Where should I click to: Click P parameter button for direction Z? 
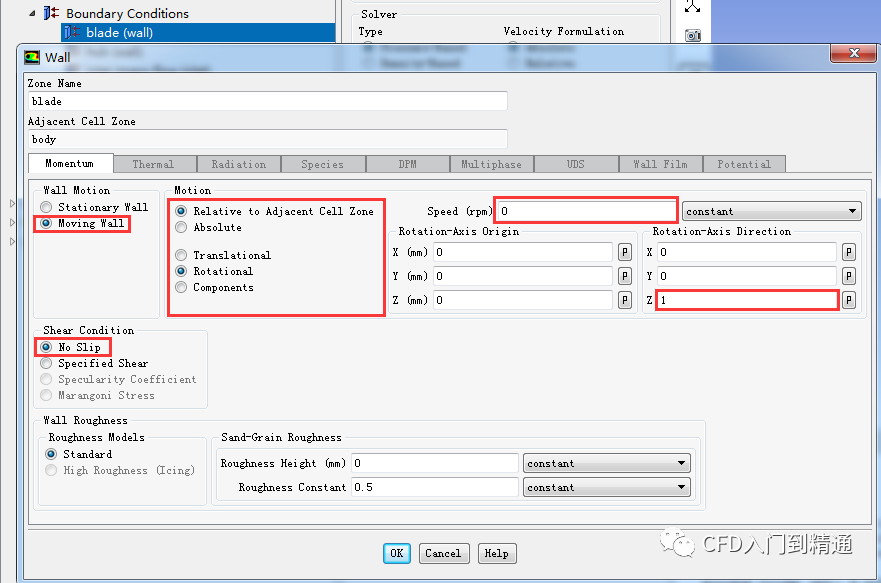tap(848, 300)
